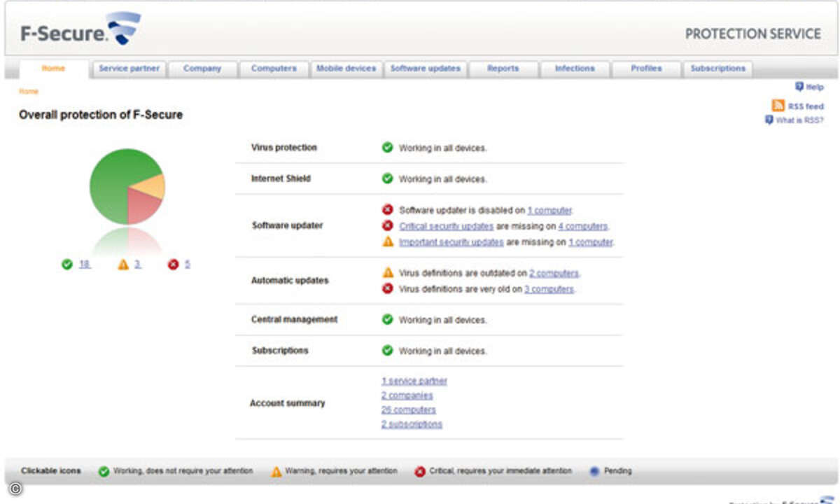Open the Important security updates link
This screenshot has height=504, width=840.
451,242
